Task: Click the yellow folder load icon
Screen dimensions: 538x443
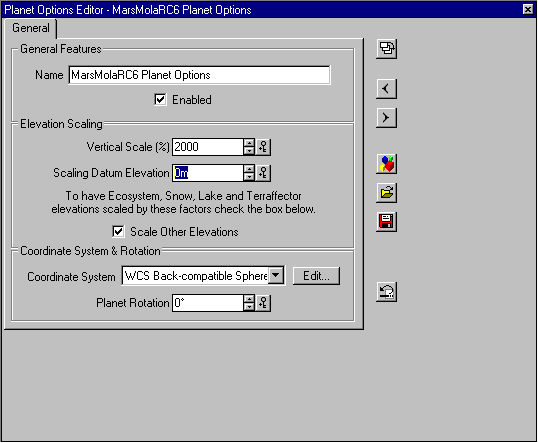Action: pyautogui.click(x=386, y=193)
